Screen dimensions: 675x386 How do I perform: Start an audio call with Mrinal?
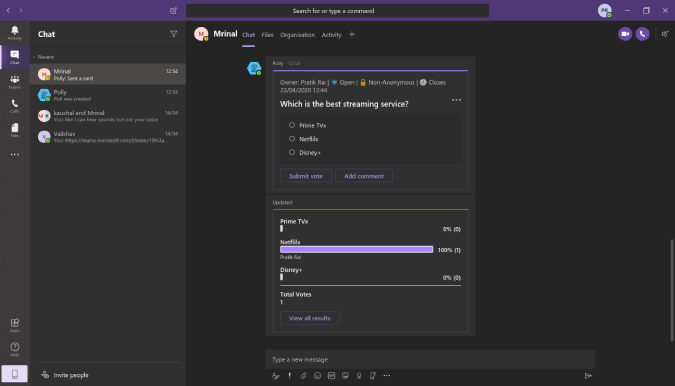tap(642, 34)
